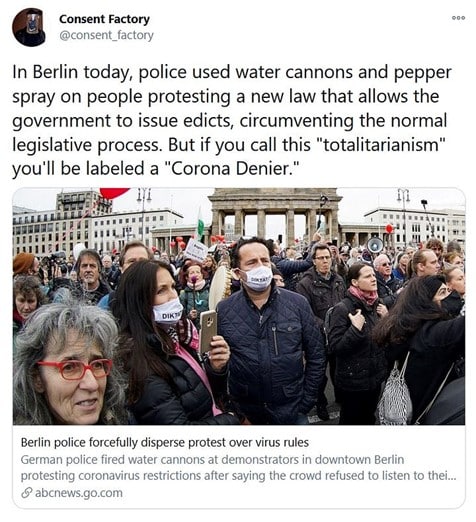
Task: Click the woman's white DIK-labeled face mask
Action: pos(168,312)
